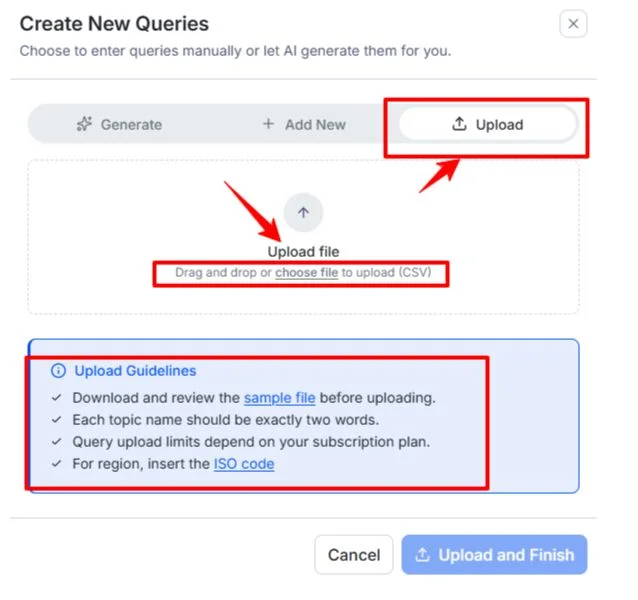Switch to the Generate tab
This screenshot has height=600, width=638.
119,125
